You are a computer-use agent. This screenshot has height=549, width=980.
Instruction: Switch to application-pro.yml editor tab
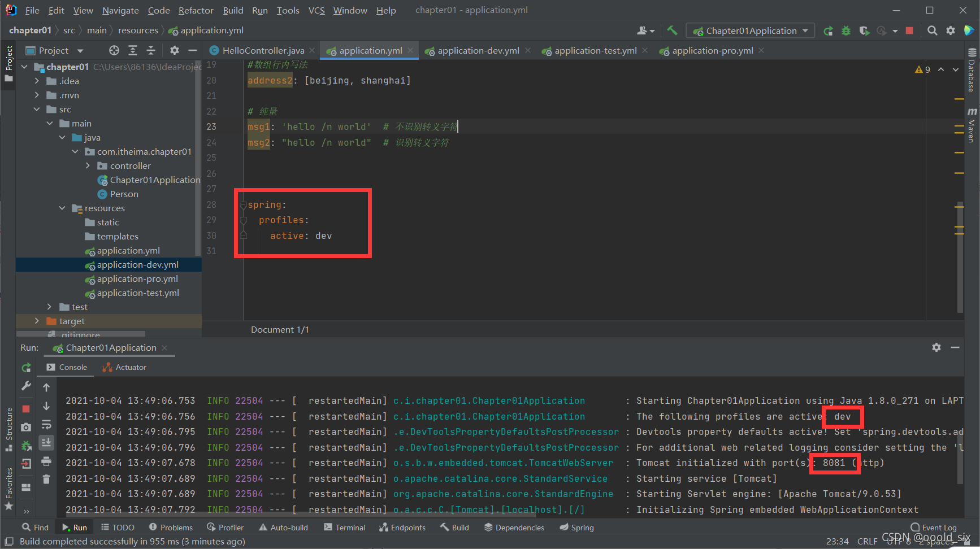point(712,50)
